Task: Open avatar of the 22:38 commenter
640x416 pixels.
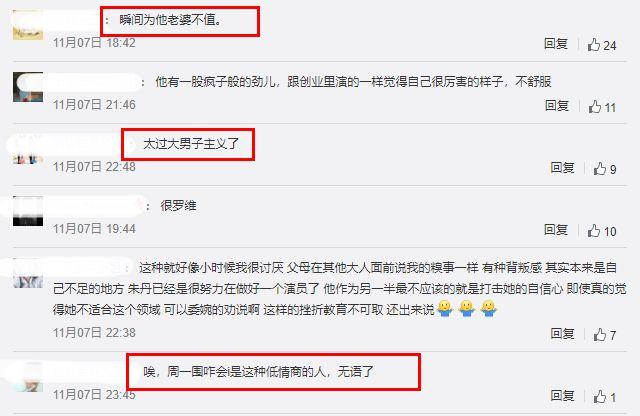Action: [28, 273]
